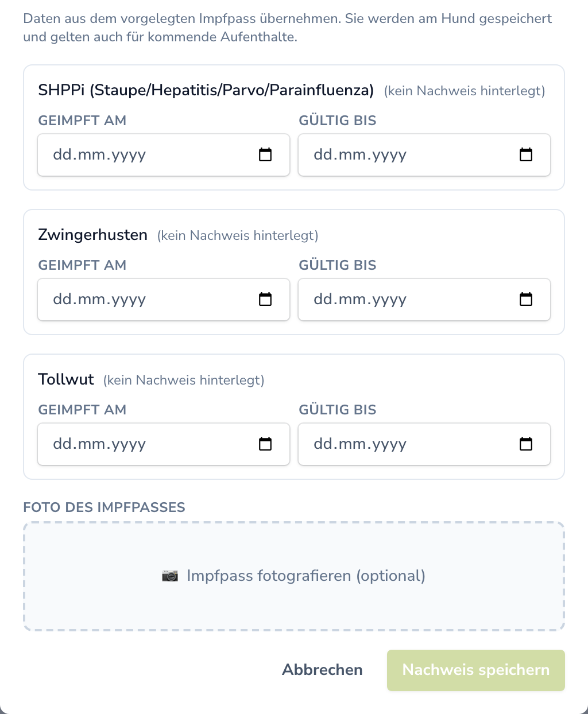
Task: Open calendar picker for Zwingerhusten Gültig bis
Action: pyautogui.click(x=526, y=299)
